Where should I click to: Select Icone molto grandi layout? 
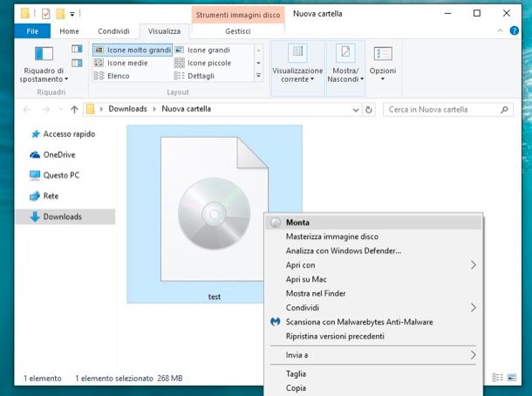[x=133, y=50]
